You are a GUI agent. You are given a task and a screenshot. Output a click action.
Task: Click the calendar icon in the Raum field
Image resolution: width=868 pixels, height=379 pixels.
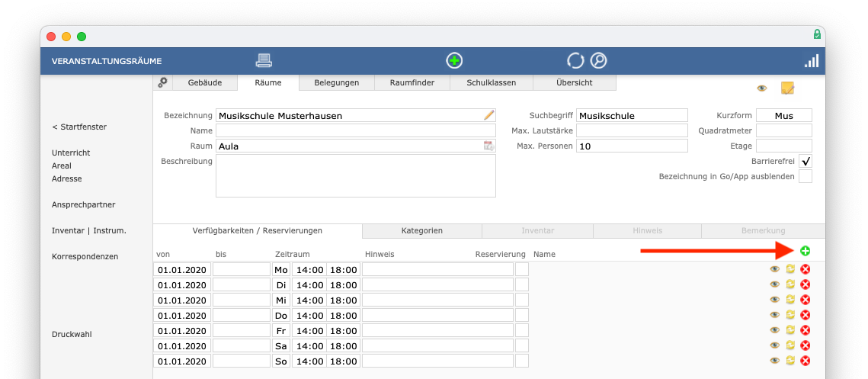(488, 146)
